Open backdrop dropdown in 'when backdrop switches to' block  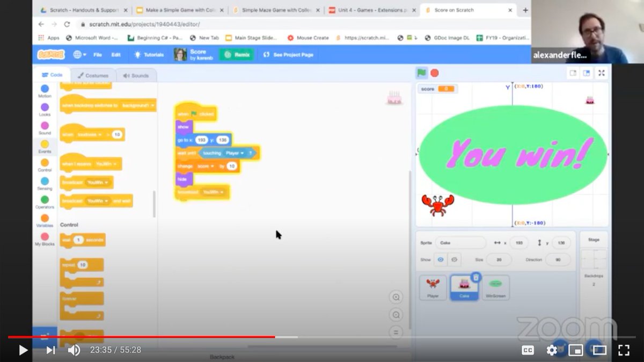point(138,106)
